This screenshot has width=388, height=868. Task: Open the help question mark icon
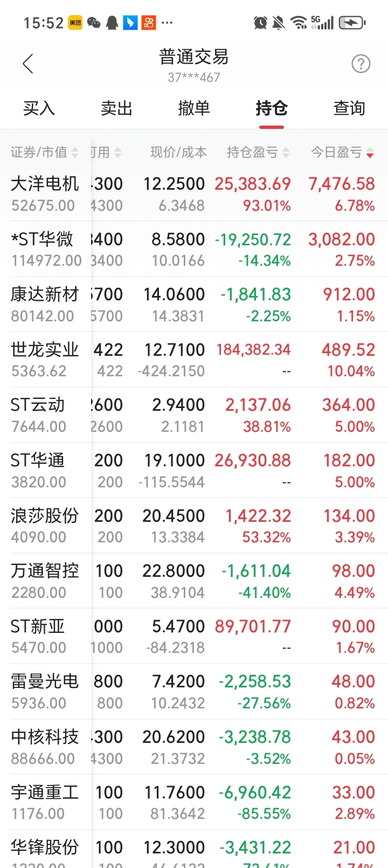(x=361, y=64)
